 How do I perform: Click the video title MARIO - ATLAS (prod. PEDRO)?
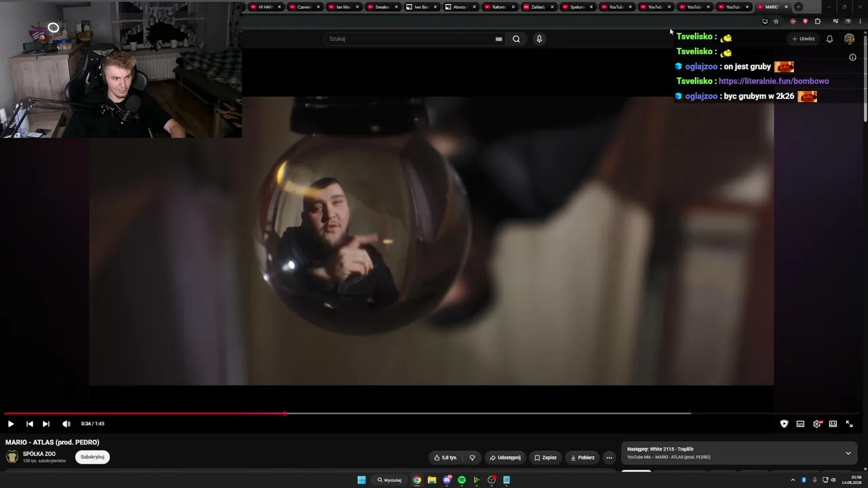coord(52,443)
